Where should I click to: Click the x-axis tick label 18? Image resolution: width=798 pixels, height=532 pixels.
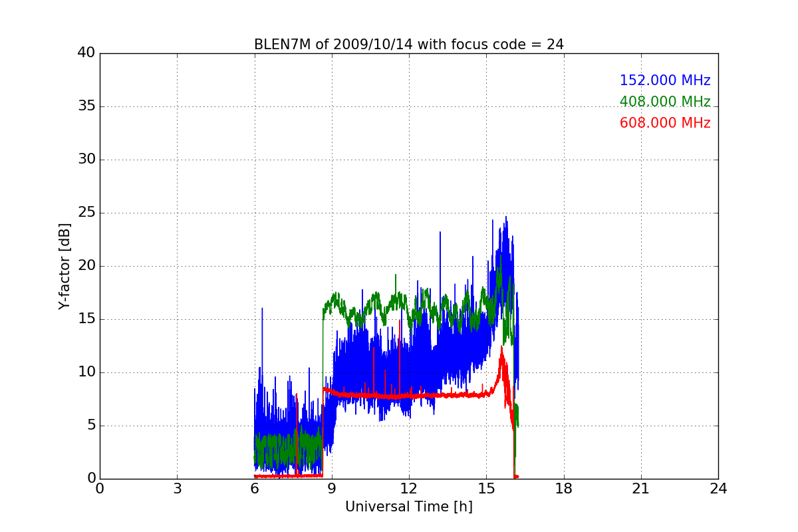click(564, 489)
